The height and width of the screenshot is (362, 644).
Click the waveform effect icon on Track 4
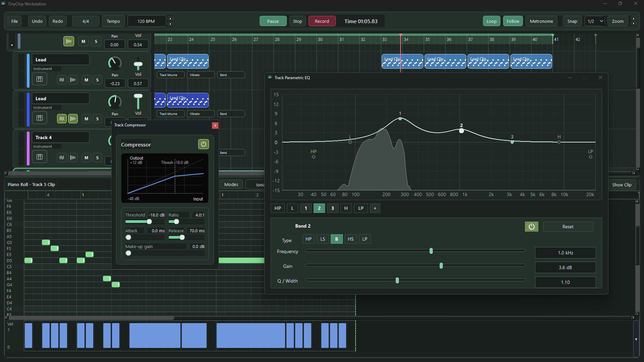pos(73,158)
